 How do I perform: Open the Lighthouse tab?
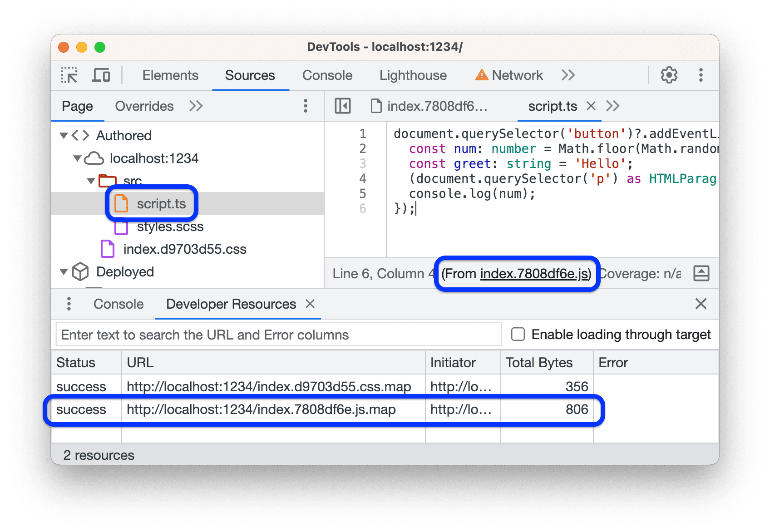point(412,75)
